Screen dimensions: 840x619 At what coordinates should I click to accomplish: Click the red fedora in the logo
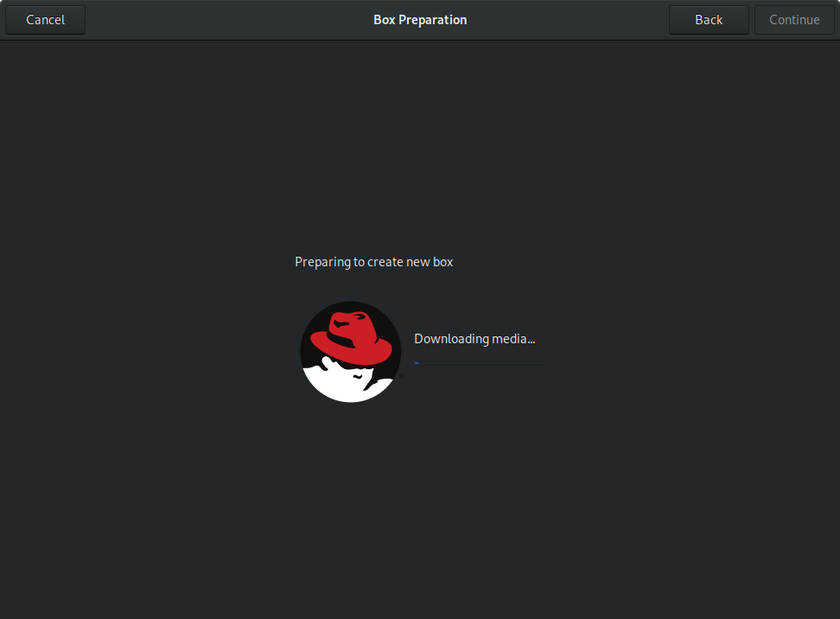coord(353,336)
